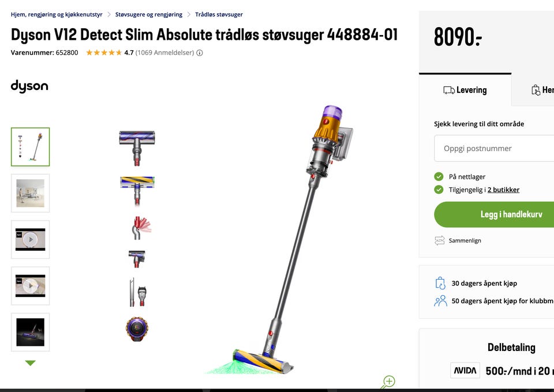
Task: Open the Levering tab
Action: [465, 90]
